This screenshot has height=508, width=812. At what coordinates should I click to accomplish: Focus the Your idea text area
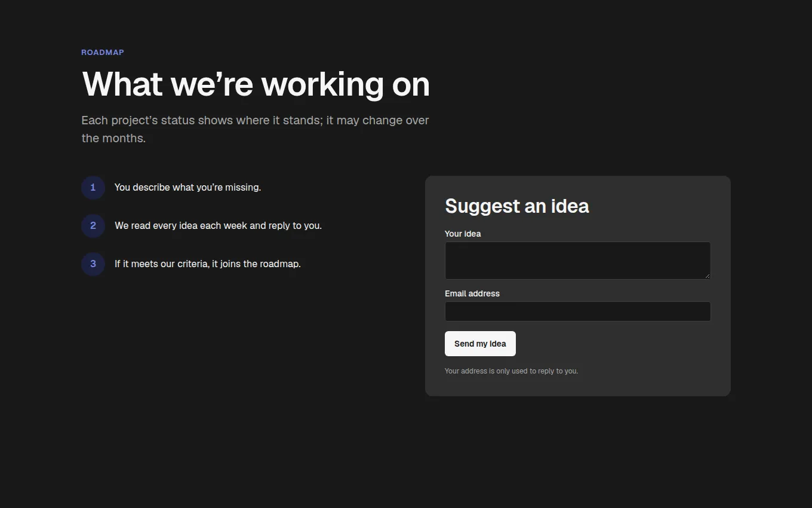pos(577,261)
